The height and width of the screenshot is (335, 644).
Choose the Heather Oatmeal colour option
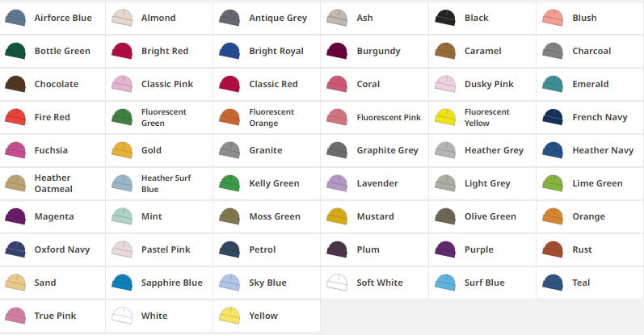coord(53,183)
